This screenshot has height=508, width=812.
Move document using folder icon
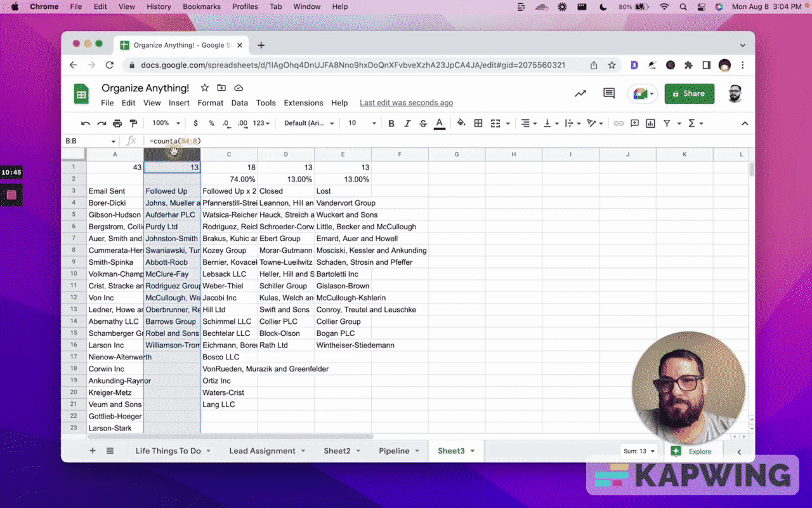[x=221, y=88]
